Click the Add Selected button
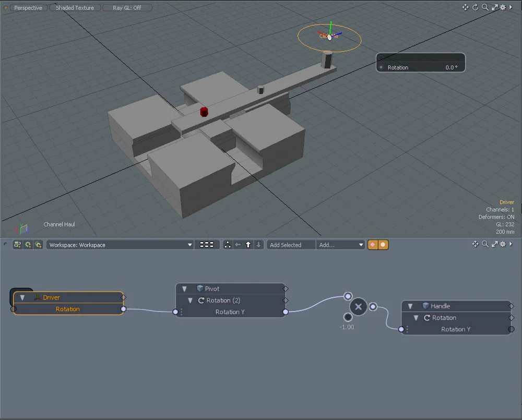This screenshot has width=522, height=420. pos(290,244)
